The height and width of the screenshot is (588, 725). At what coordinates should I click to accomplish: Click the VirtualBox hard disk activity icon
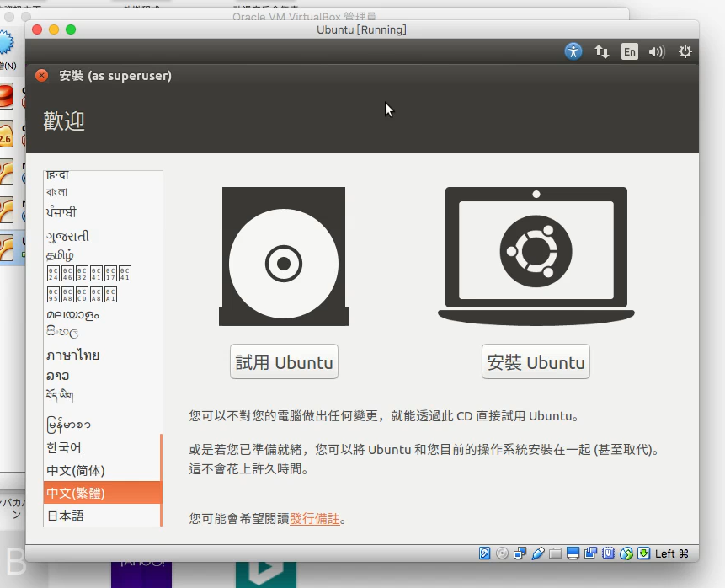[x=484, y=553]
